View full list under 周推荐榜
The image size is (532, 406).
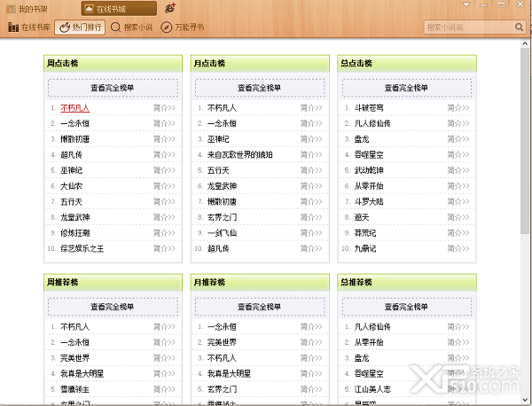click(x=113, y=307)
